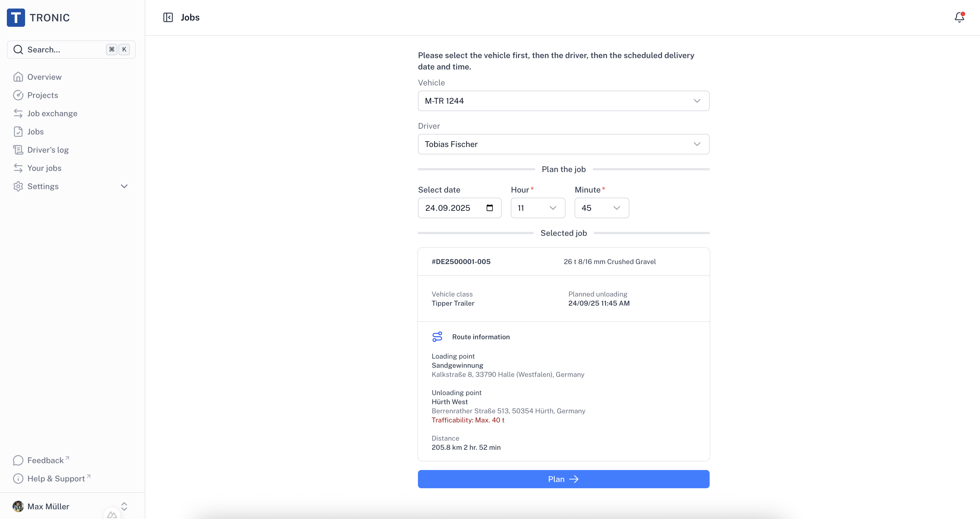This screenshot has width=980, height=519.
Task: Toggle the user account switcher arrows
Action: (124, 506)
